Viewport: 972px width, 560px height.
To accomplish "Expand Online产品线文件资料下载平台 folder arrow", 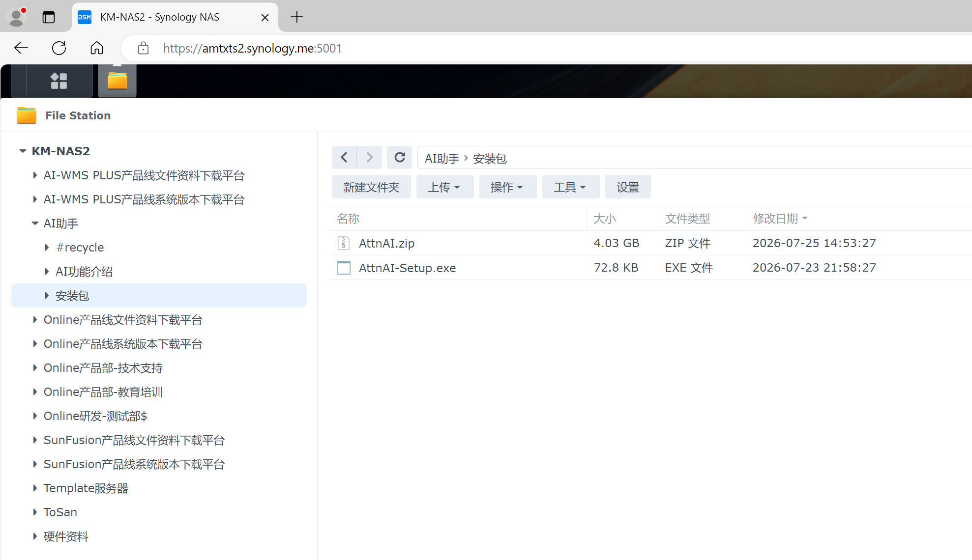I will 35,319.
